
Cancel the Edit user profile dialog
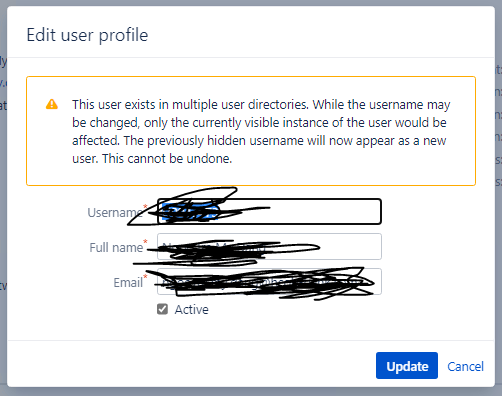[x=465, y=366]
